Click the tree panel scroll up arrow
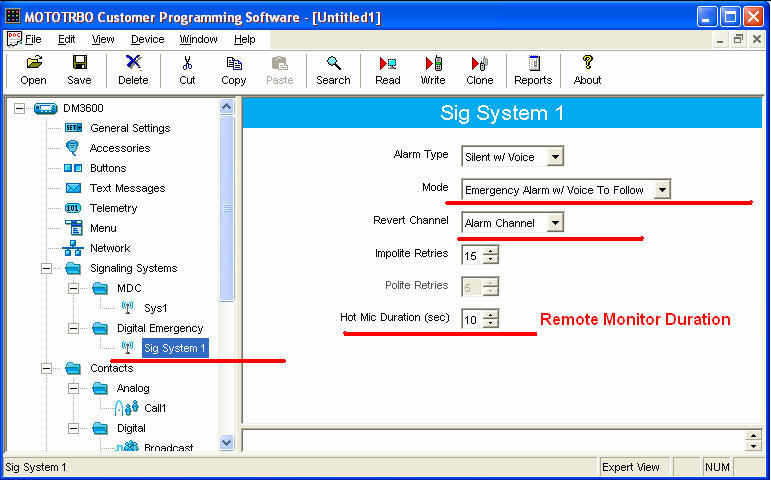 (x=227, y=107)
